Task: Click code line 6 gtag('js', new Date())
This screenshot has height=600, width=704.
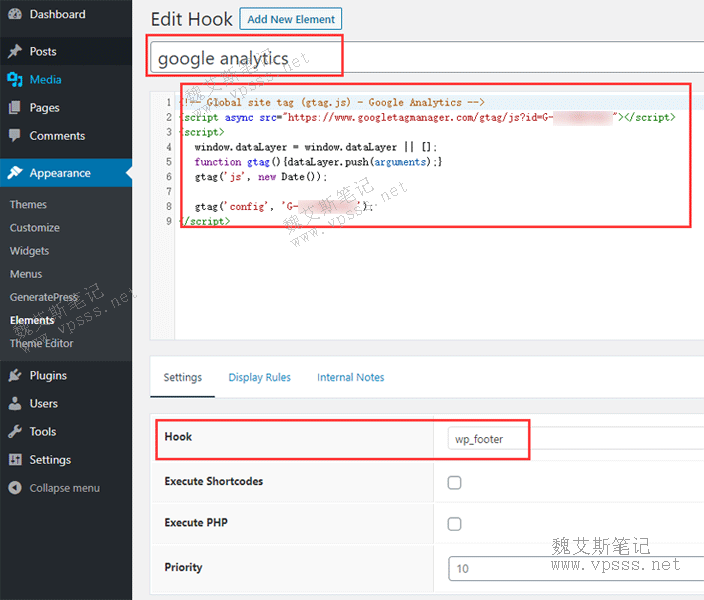Action: (x=261, y=176)
